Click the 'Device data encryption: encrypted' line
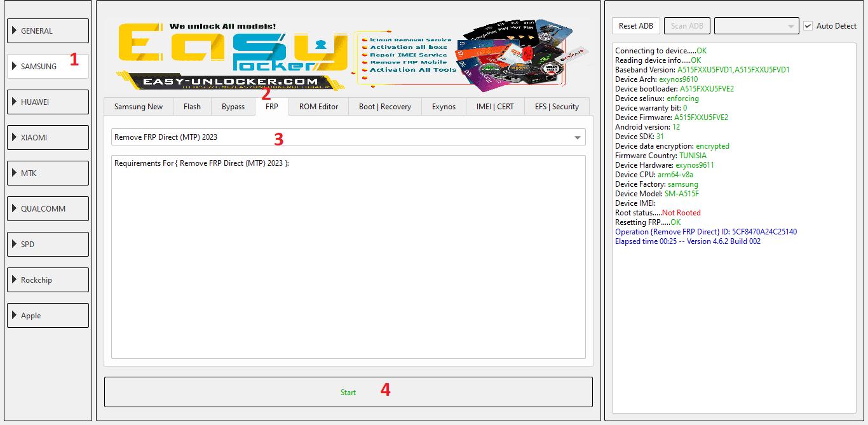 [x=672, y=146]
